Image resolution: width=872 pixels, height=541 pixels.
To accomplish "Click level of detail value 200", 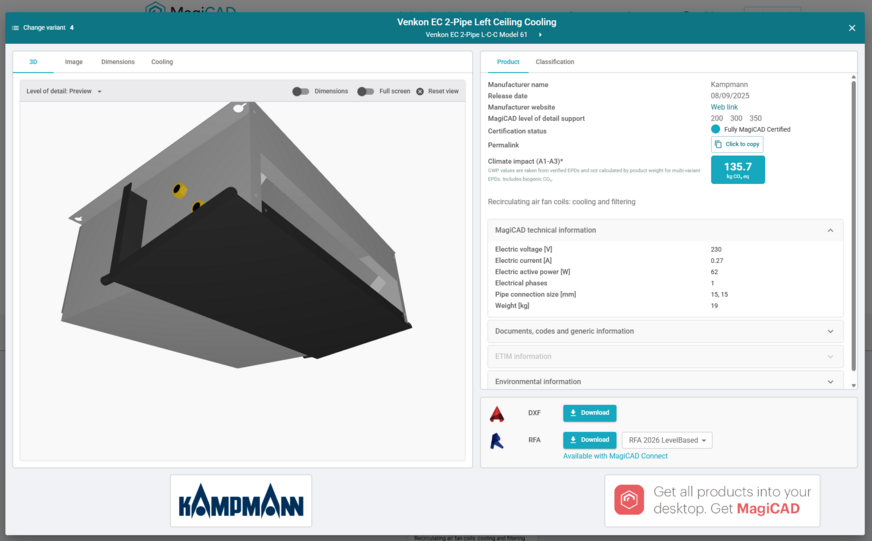I will click(717, 118).
